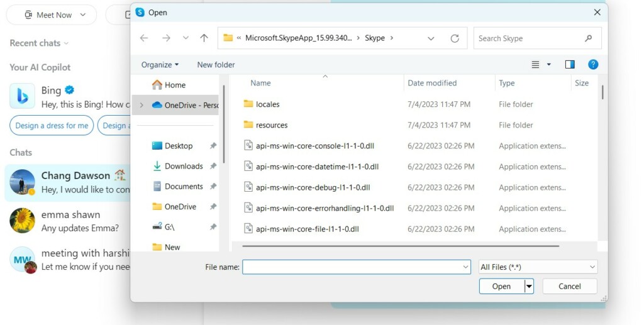
Task: Click the search magnifier icon
Action: (589, 38)
